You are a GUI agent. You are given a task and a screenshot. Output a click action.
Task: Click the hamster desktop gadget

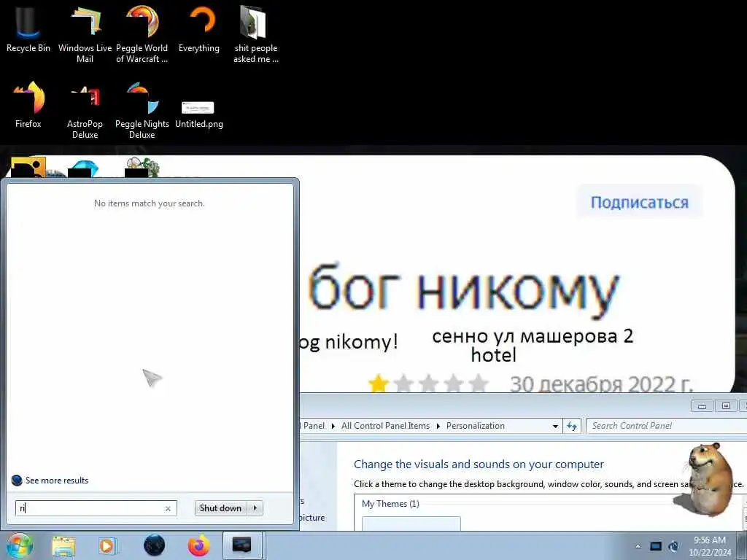coord(706,478)
